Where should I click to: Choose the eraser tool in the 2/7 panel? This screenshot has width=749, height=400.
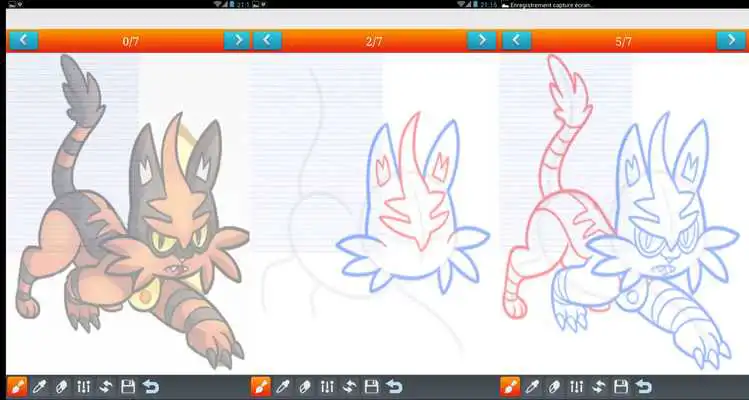[x=305, y=387]
